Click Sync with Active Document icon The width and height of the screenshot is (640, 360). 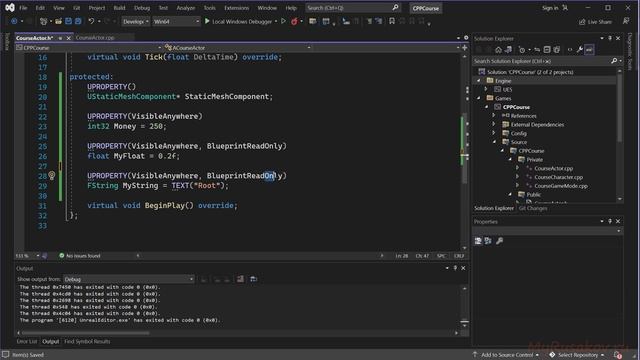coord(537,50)
